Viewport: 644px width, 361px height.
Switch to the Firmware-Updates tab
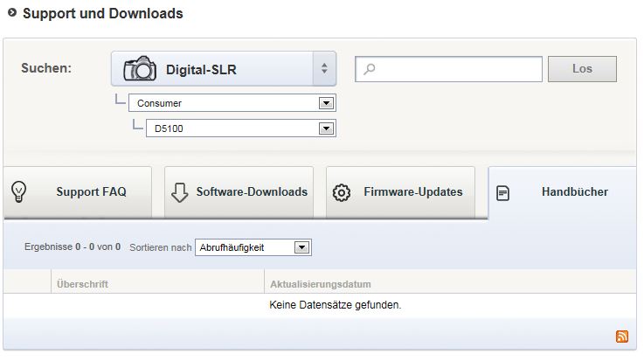pyautogui.click(x=400, y=191)
